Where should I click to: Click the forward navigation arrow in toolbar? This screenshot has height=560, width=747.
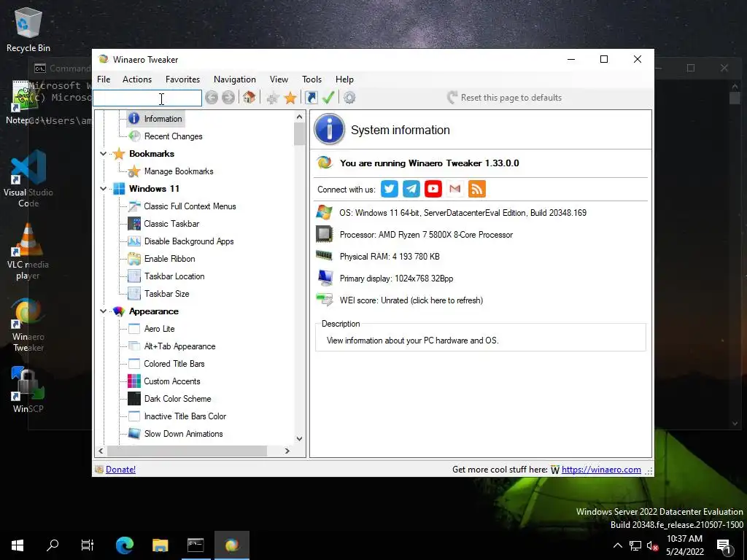tap(228, 98)
